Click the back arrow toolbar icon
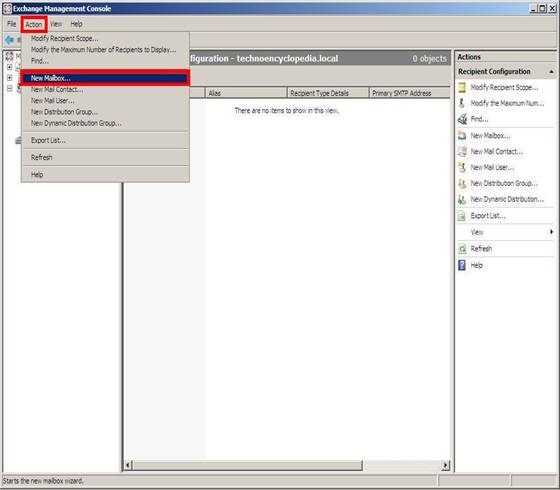560x490 pixels. (9, 40)
